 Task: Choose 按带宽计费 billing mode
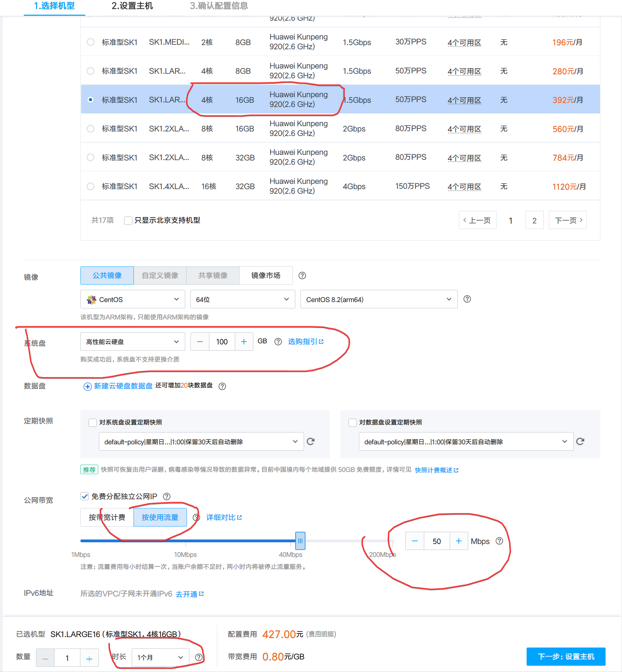107,517
